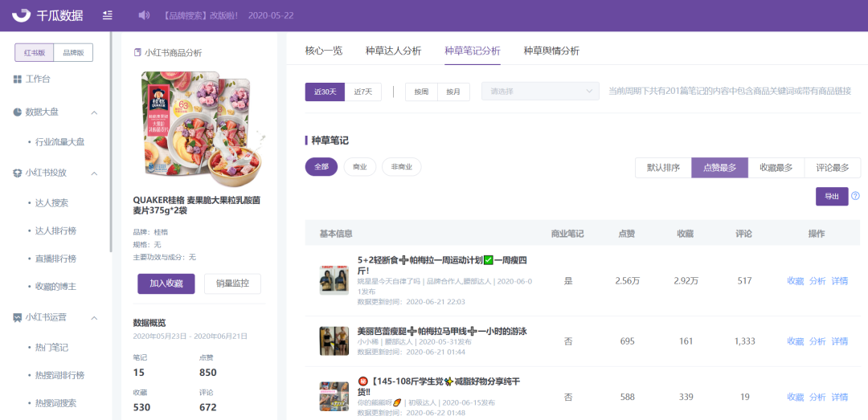Click the 工作台 grid icon
868x420 pixels.
point(17,80)
